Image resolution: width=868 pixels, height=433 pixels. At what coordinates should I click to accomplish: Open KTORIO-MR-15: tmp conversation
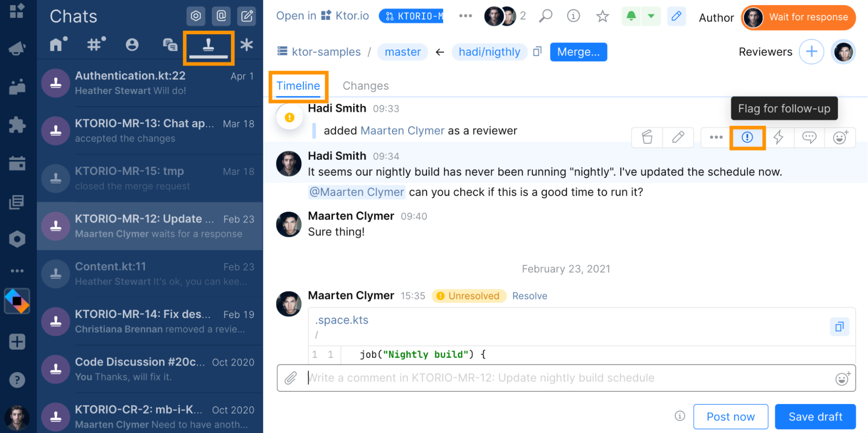(x=150, y=178)
